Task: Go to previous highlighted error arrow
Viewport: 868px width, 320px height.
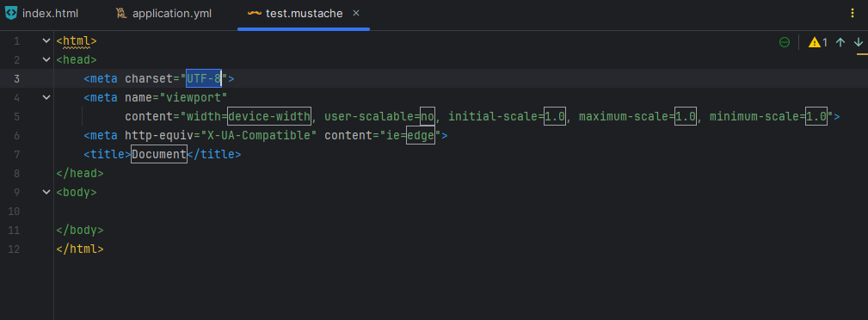Action: click(840, 42)
